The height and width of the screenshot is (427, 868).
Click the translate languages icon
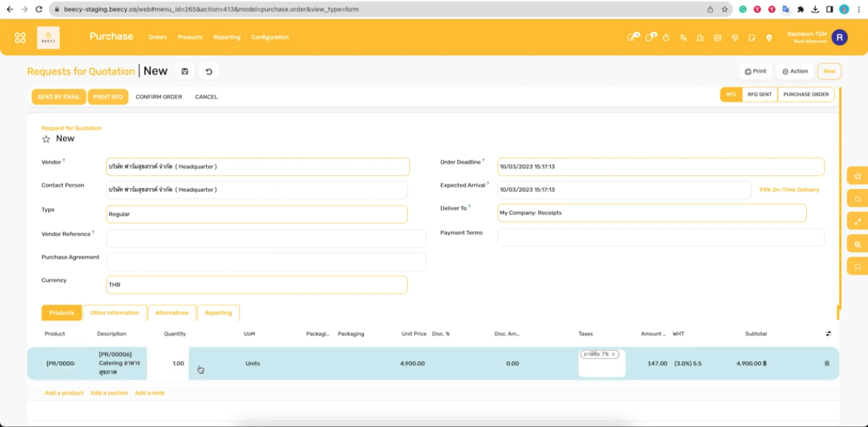tap(683, 37)
